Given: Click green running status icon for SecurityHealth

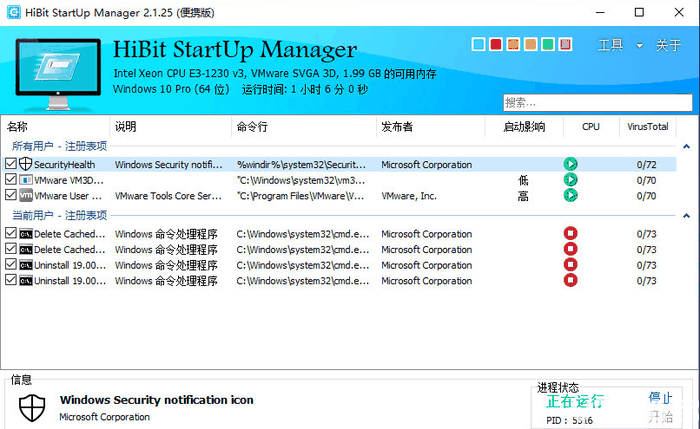Looking at the screenshot, I should (x=570, y=164).
